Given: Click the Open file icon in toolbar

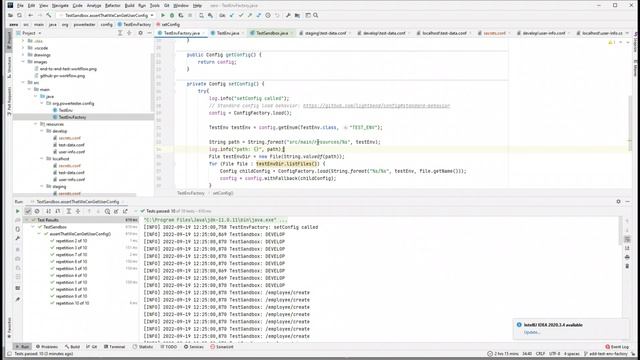Looking at the screenshot, I should point(10,16).
